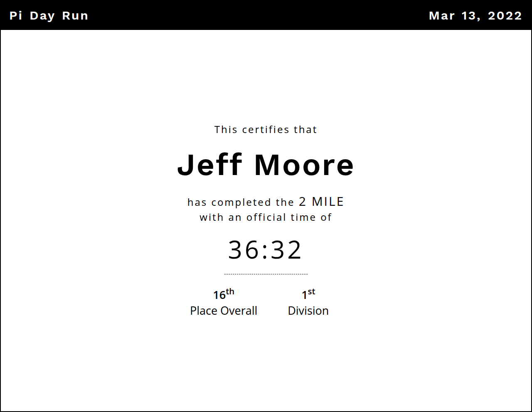This screenshot has height=412, width=532.
Task: Select the Division label
Action: [308, 311]
